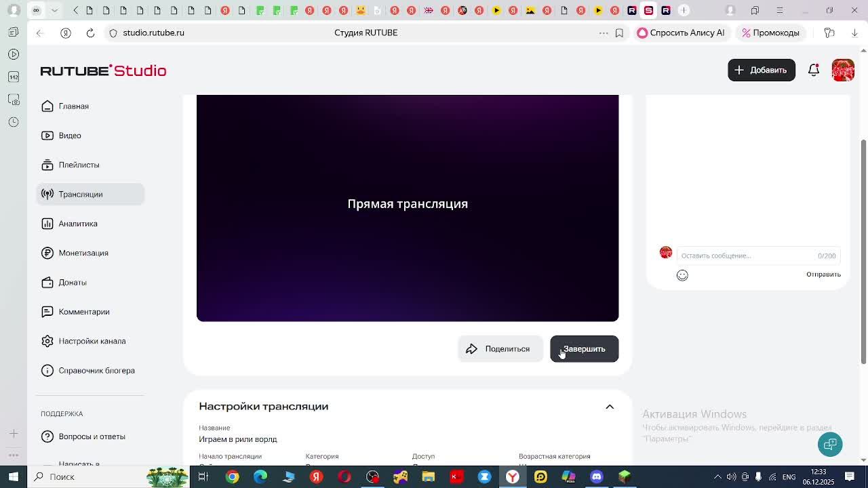Click the stream title Играем в рили ворлд
This screenshot has height=488, width=868.
tap(238, 439)
